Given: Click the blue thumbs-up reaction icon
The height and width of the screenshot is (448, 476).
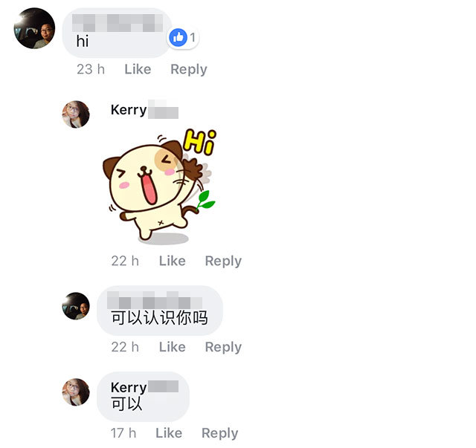Looking at the screenshot, I should [x=178, y=38].
